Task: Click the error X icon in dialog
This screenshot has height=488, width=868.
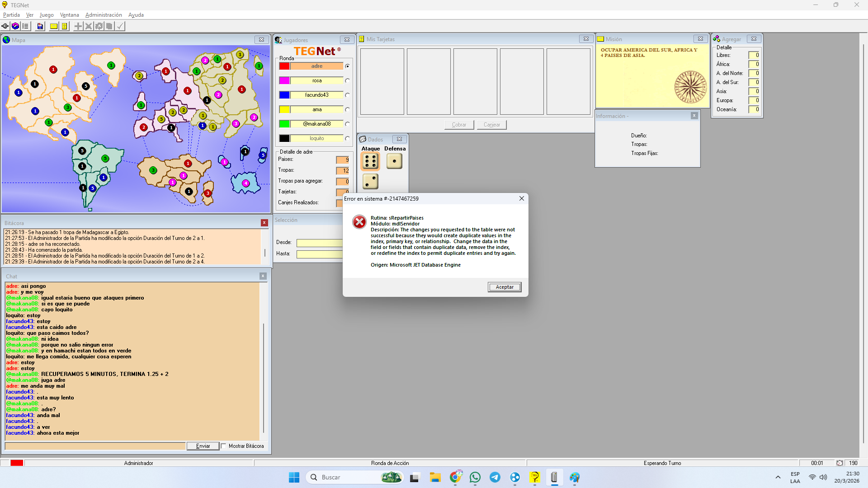Action: 359,222
